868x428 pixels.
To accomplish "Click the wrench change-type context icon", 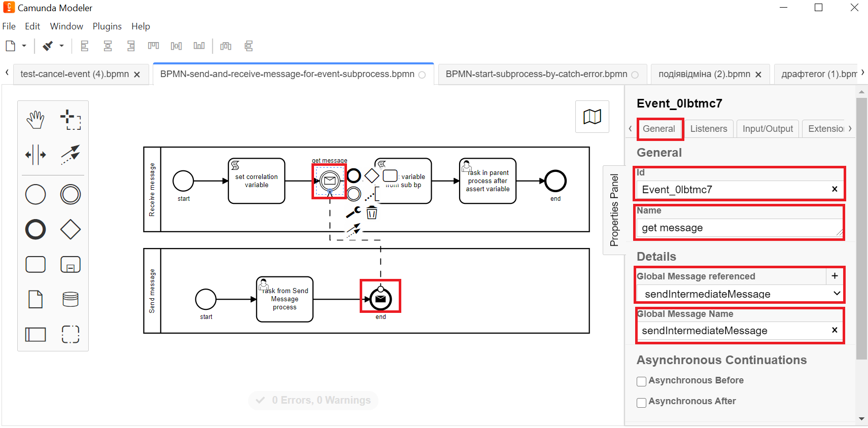I will pyautogui.click(x=354, y=212).
